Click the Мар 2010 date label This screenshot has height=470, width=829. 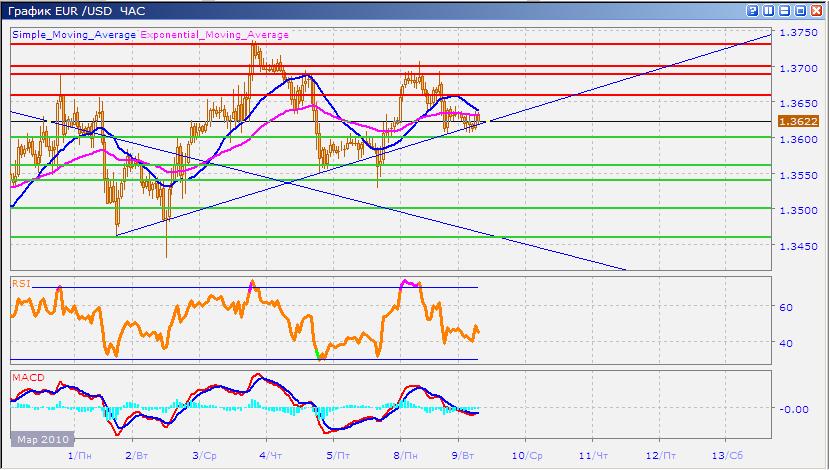tap(40, 439)
